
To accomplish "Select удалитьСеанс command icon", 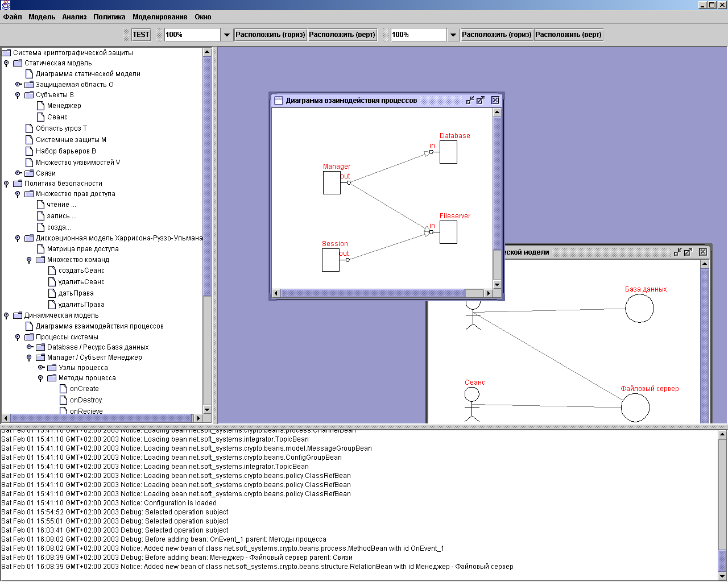I will (52, 281).
